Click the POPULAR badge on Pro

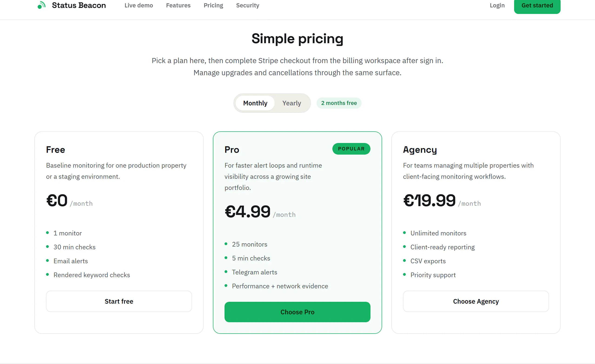[x=351, y=149]
